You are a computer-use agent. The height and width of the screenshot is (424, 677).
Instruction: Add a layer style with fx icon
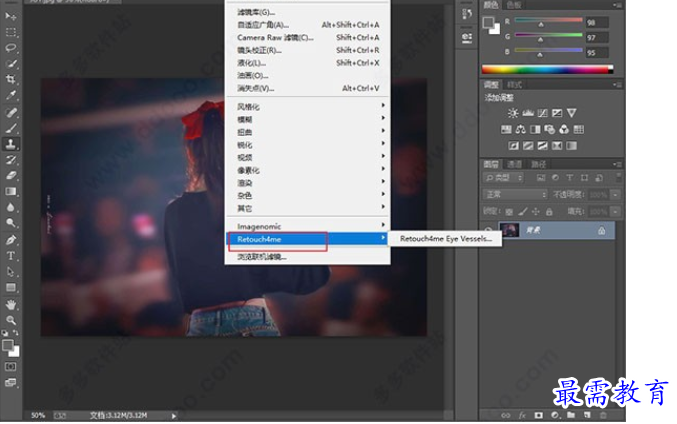(x=522, y=415)
